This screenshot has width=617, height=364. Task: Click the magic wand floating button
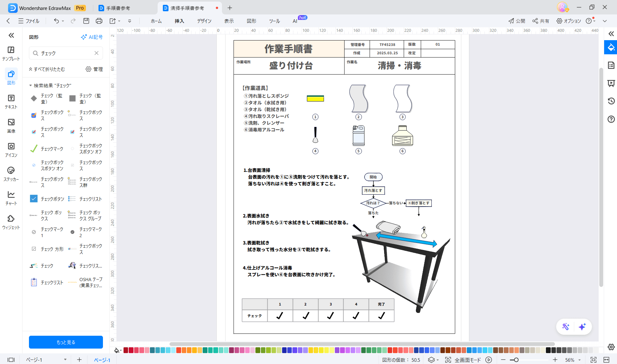(x=566, y=327)
